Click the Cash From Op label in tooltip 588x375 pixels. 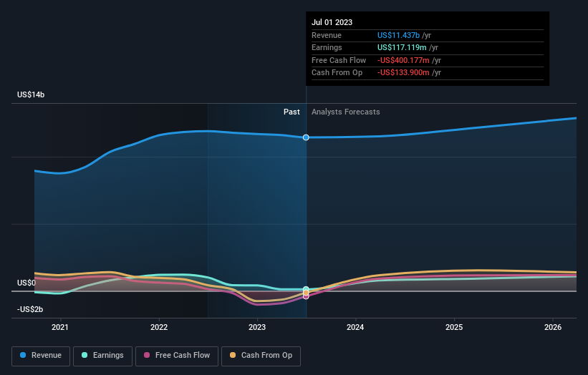coord(337,73)
